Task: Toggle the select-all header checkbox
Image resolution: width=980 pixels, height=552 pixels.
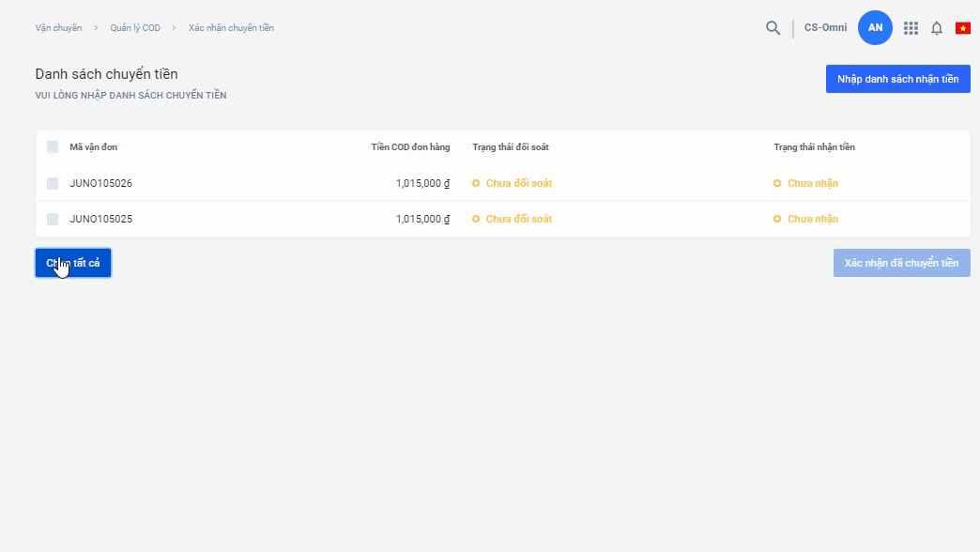Action: click(53, 147)
